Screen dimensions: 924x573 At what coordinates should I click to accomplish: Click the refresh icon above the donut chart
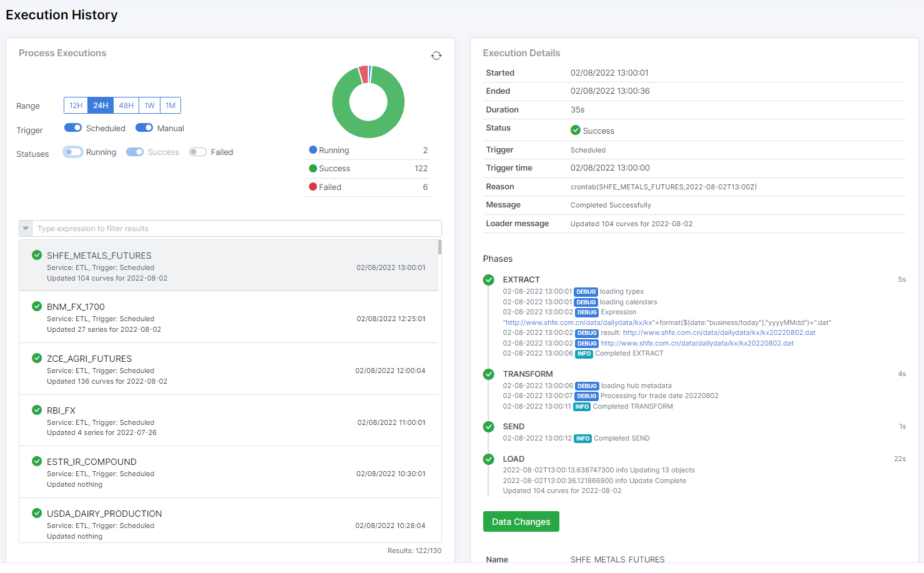click(x=436, y=56)
